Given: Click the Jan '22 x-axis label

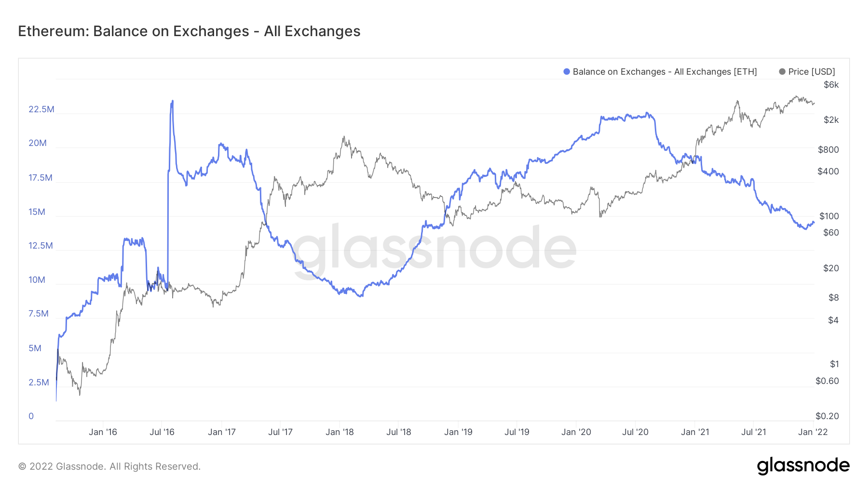Looking at the screenshot, I should (x=813, y=432).
